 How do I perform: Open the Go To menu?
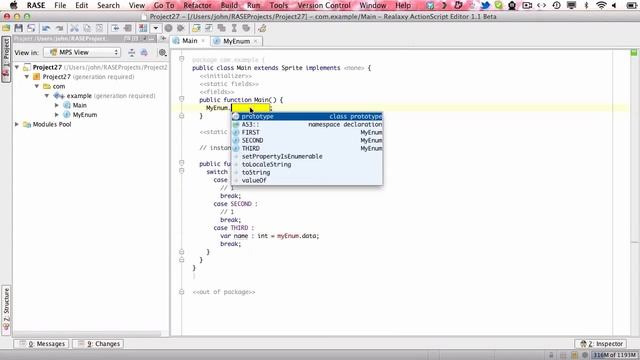pos(164,5)
